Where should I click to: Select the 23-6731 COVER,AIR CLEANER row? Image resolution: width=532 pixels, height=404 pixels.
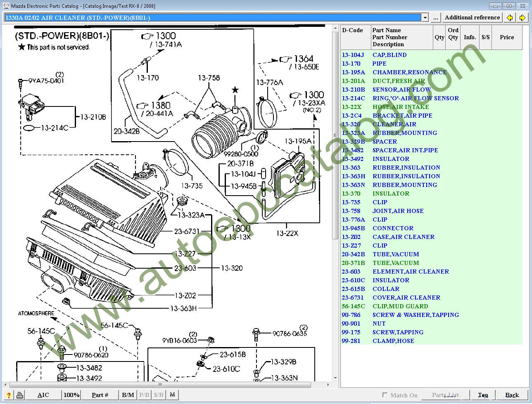click(x=432, y=298)
